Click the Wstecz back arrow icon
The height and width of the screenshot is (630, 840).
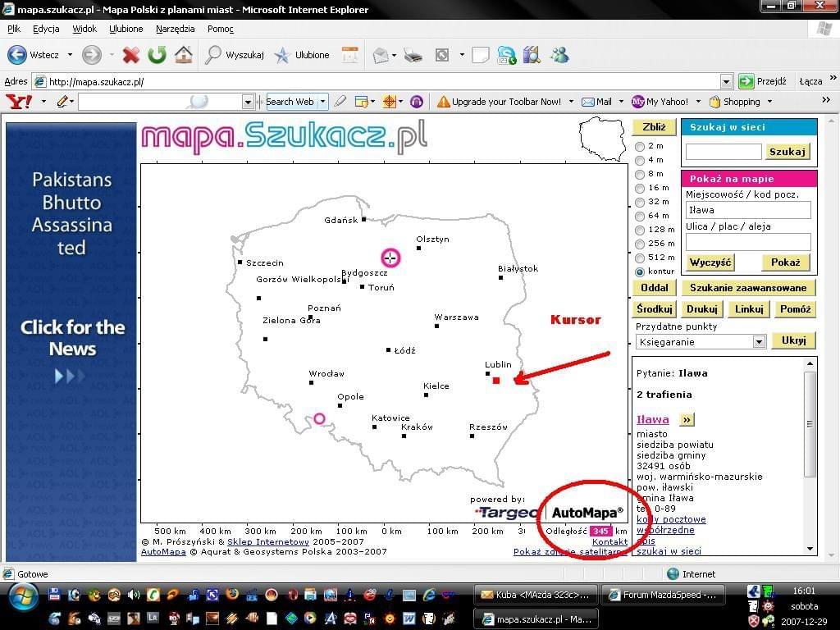16,55
